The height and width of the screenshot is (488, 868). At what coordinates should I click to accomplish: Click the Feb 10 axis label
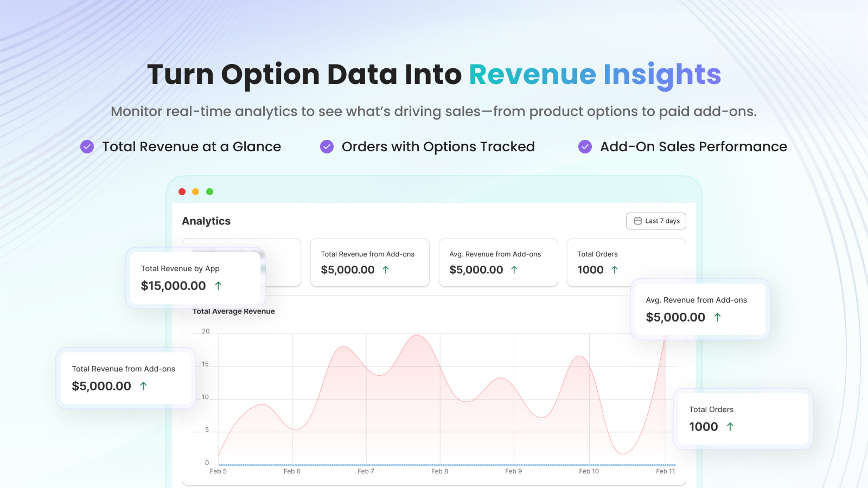click(x=589, y=471)
